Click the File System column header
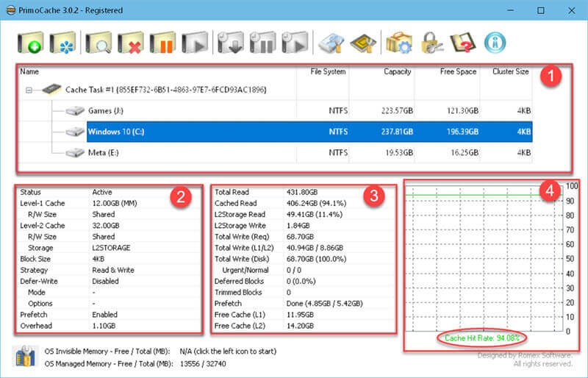The height and width of the screenshot is (378, 588). click(x=323, y=71)
